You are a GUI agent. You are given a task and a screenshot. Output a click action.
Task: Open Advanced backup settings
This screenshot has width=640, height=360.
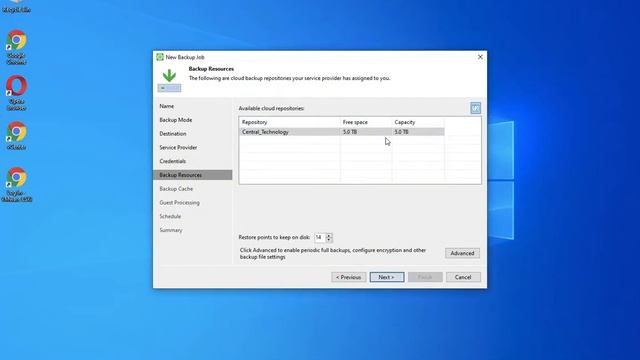[x=462, y=253]
